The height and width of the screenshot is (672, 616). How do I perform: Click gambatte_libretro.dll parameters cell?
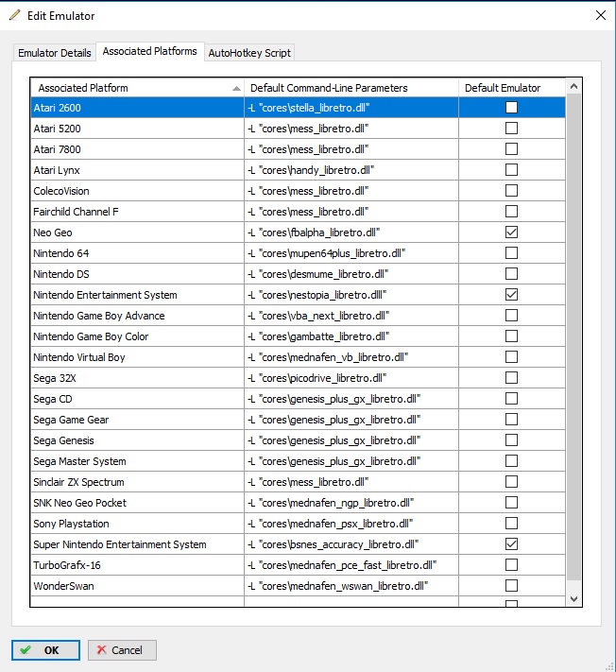coord(351,336)
